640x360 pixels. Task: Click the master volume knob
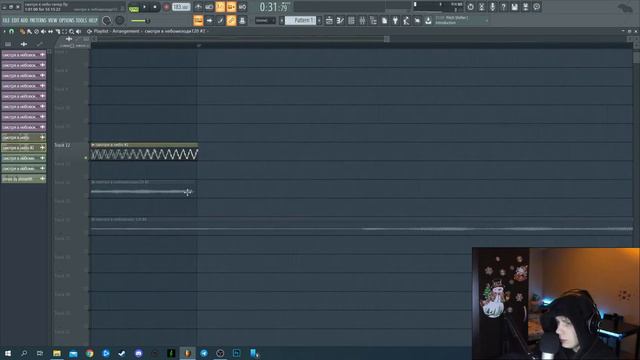click(107, 20)
